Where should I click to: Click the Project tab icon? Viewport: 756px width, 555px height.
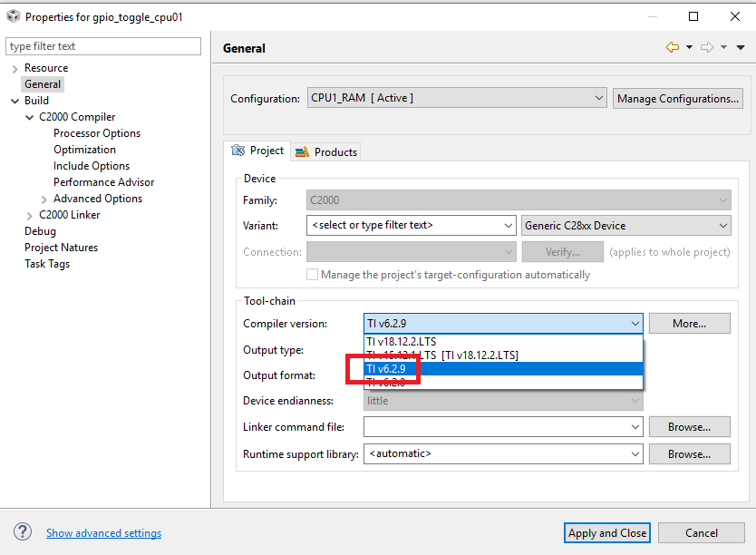[238, 151]
